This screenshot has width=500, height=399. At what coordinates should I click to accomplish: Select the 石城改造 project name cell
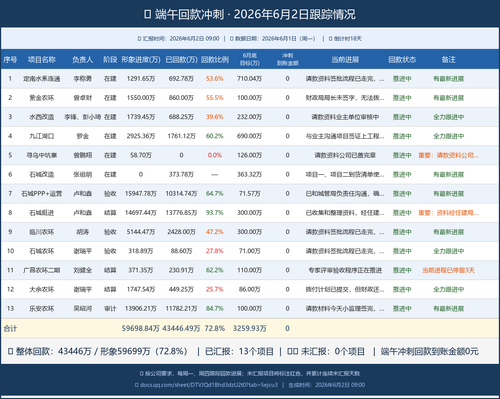(x=42, y=174)
